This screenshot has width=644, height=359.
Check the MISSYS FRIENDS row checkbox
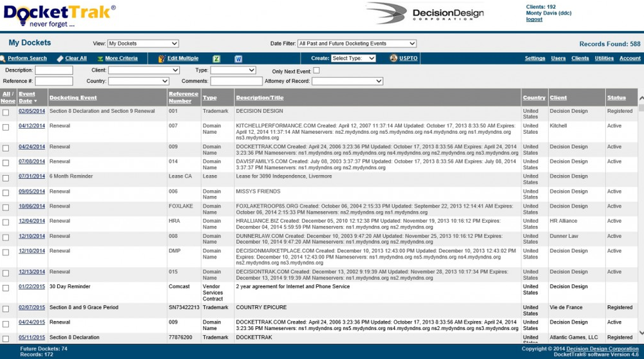(6, 193)
